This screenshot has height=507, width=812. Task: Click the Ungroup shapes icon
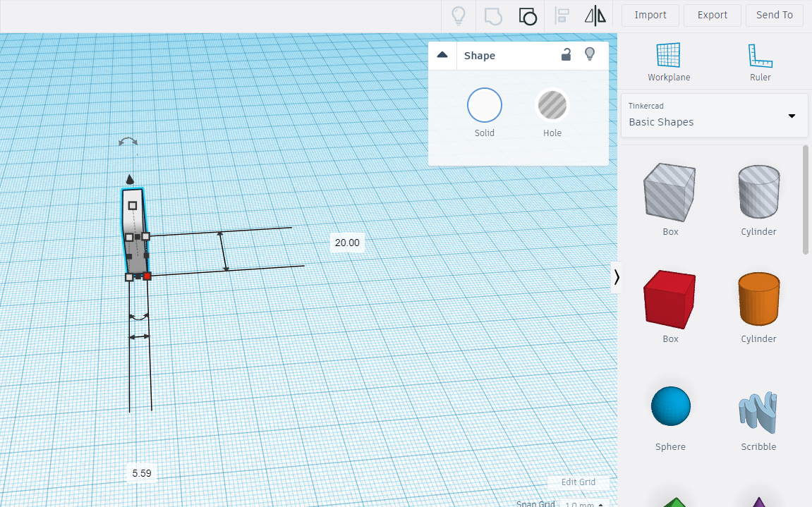528,16
